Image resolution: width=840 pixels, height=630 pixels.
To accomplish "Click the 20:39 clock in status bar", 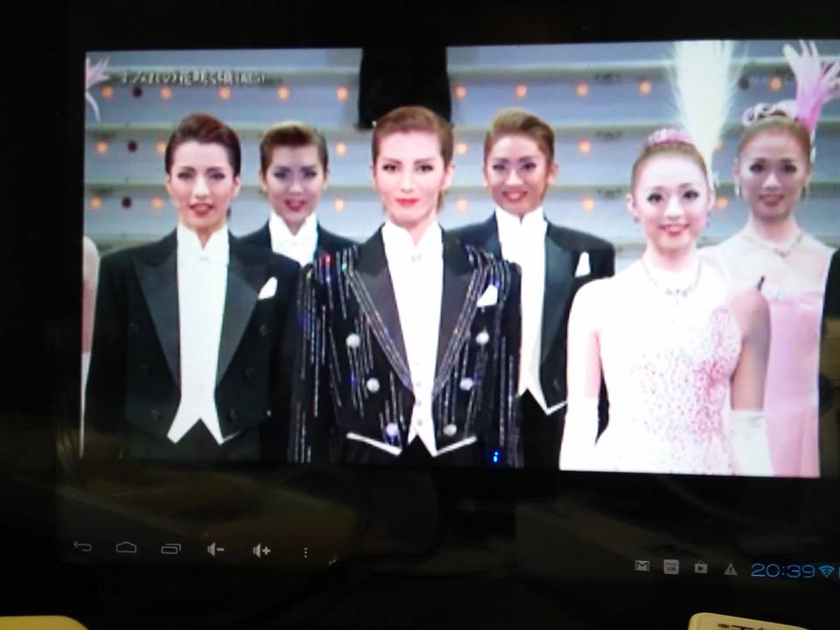I will point(782,570).
